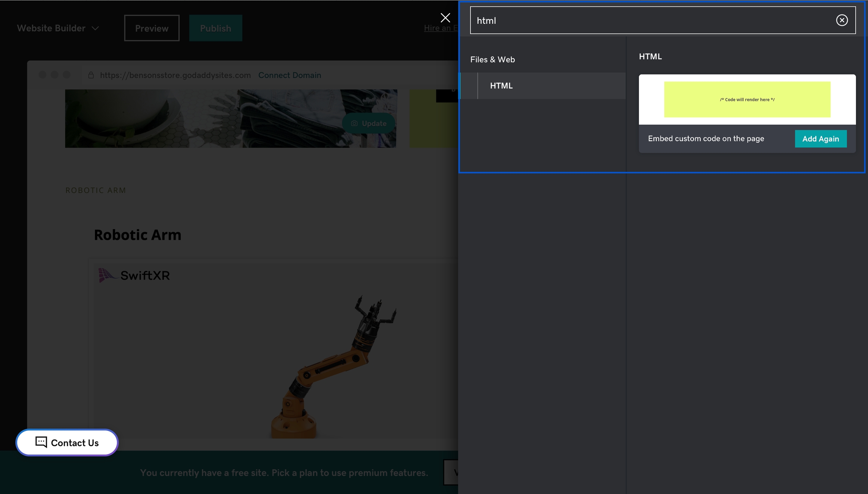Close the add section panel with X

(445, 18)
